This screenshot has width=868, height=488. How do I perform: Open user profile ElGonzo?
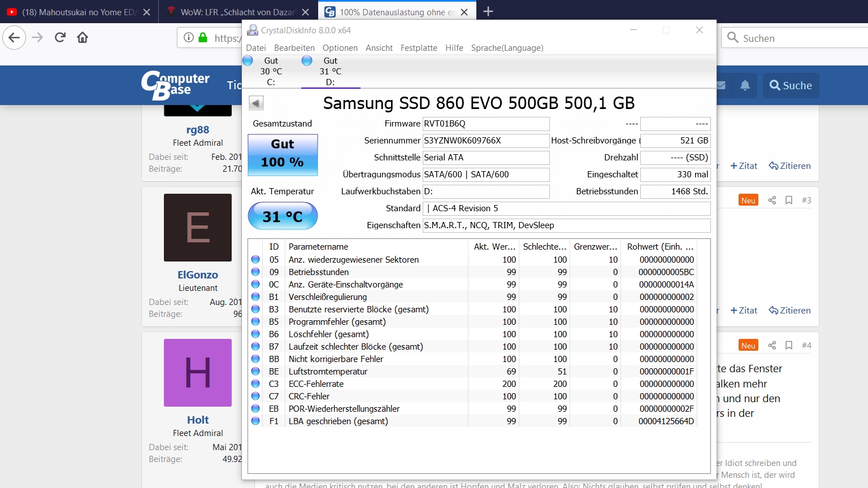click(x=198, y=275)
